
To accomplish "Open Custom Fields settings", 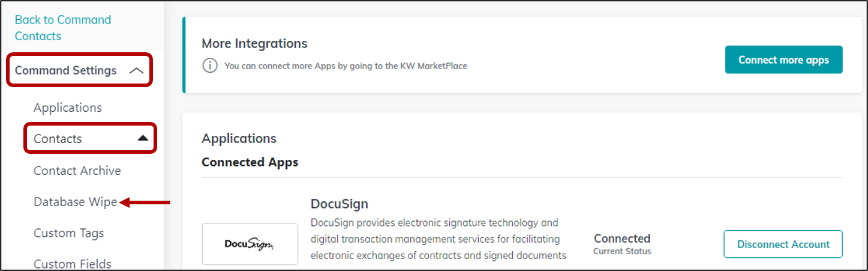I will point(73,264).
